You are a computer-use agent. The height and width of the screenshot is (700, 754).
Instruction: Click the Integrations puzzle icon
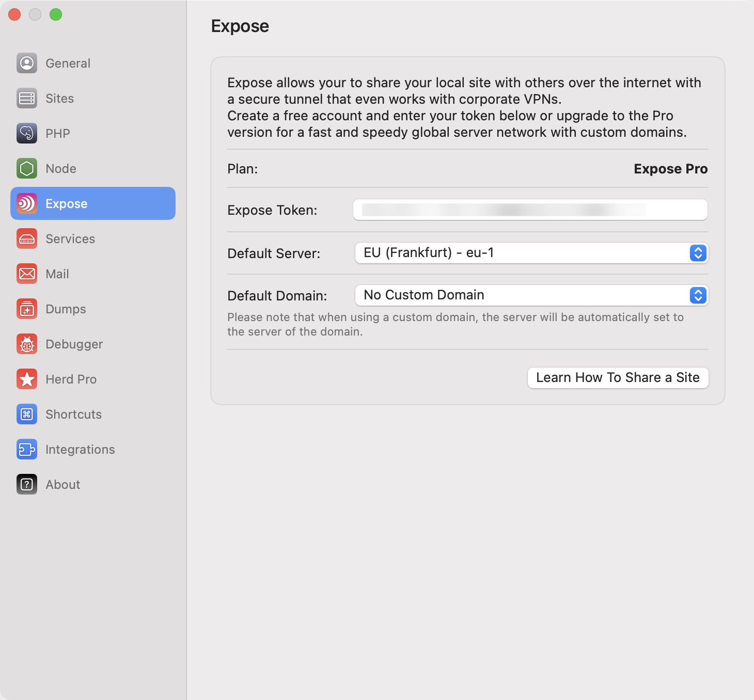tap(27, 449)
